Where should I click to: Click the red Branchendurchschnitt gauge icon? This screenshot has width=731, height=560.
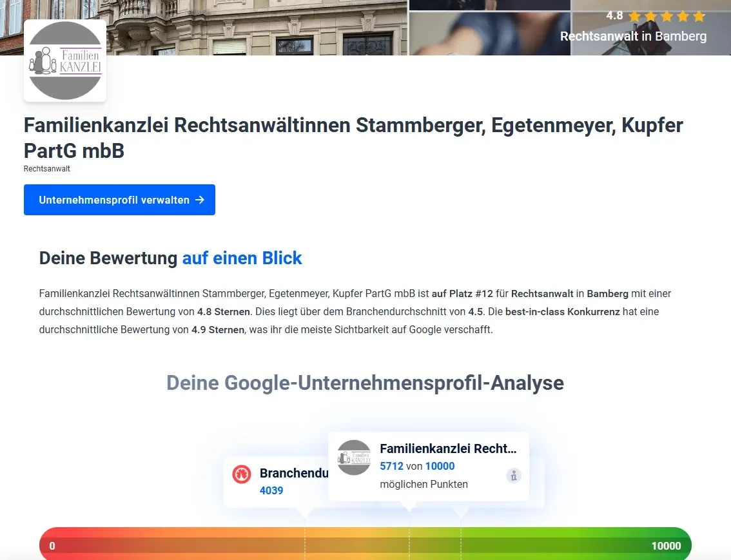click(x=242, y=474)
